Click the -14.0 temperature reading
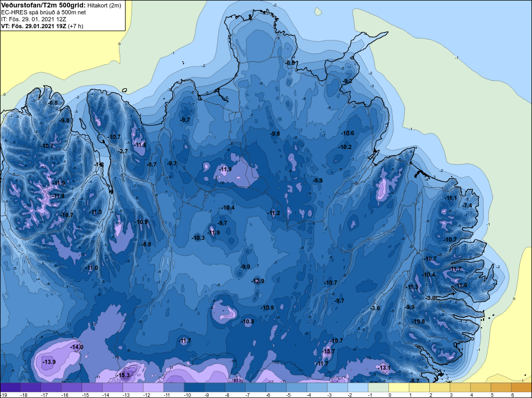 pyautogui.click(x=77, y=347)
